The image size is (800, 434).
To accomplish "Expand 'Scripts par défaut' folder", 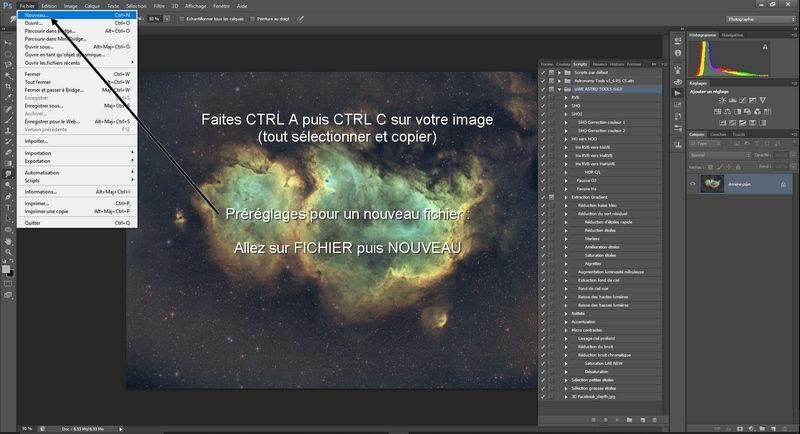I will click(x=559, y=72).
